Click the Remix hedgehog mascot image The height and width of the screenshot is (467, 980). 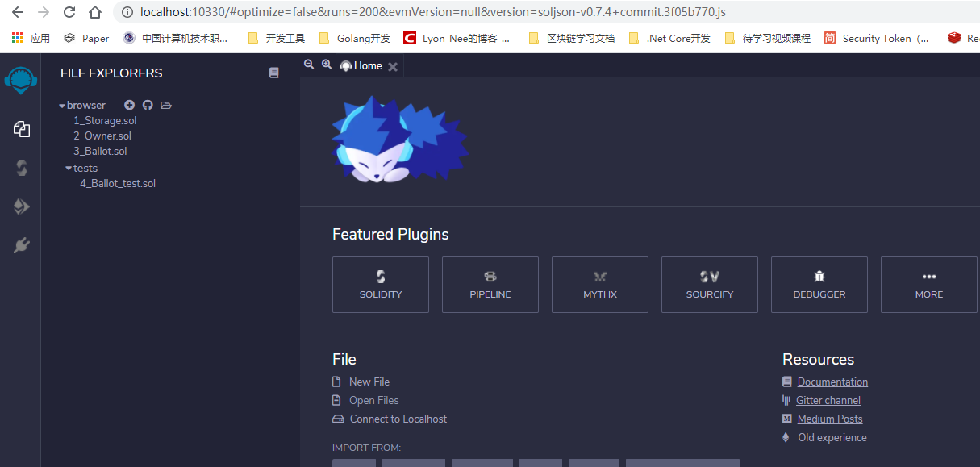tap(400, 140)
